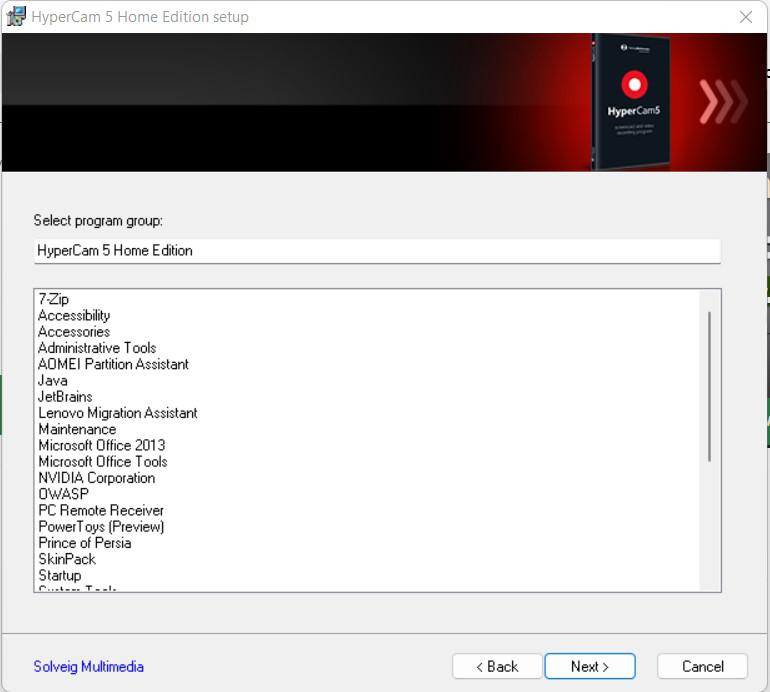Click the program group name input field

[377, 251]
